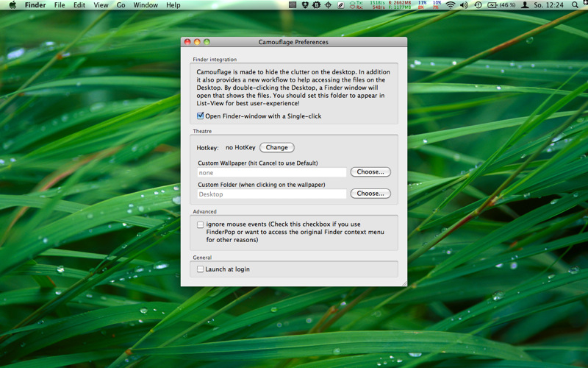This screenshot has width=588, height=368.
Task: Click the 'General' section label
Action: click(203, 258)
